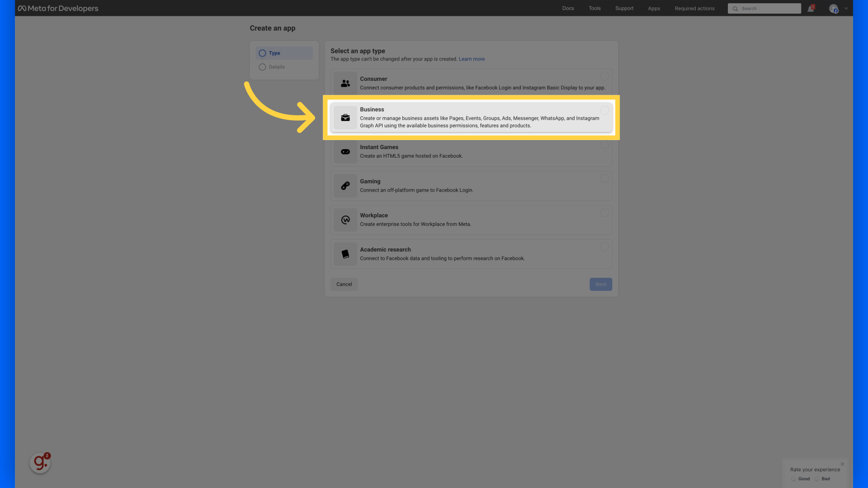The width and height of the screenshot is (868, 488).
Task: Rate experience as Bad
Action: pyautogui.click(x=817, y=479)
